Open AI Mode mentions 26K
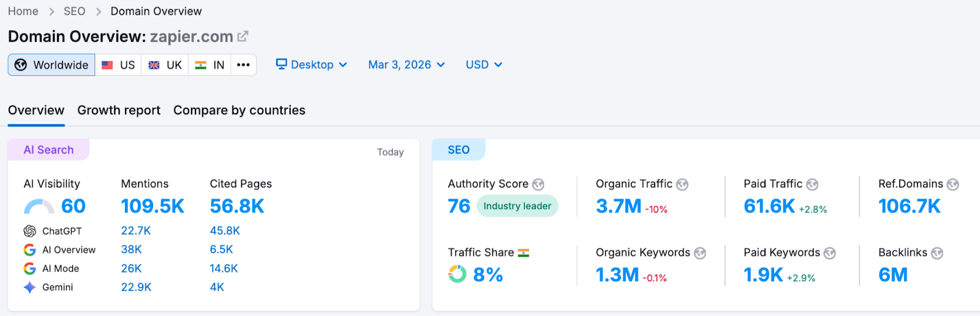 coord(132,268)
